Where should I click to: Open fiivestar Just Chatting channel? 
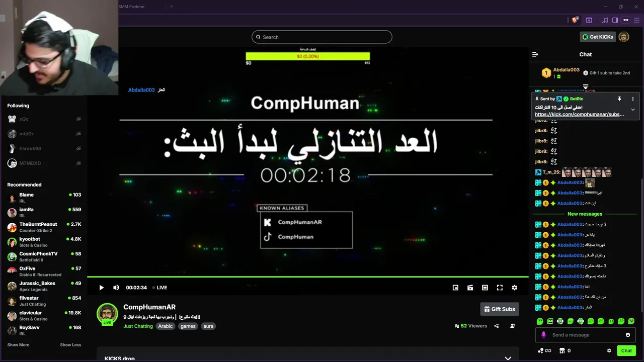44,301
